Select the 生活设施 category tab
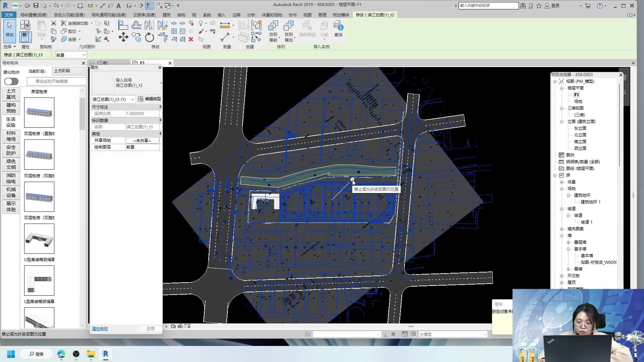The width and height of the screenshot is (644, 362). coord(11,122)
